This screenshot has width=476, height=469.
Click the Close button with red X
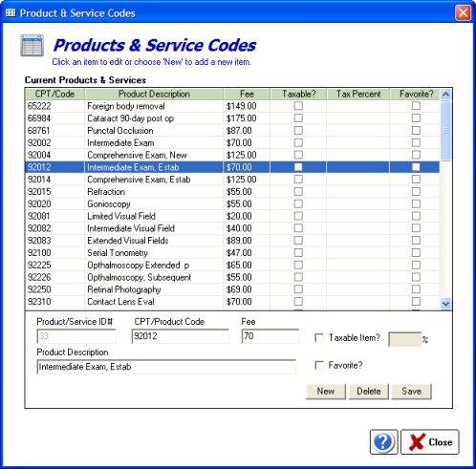(430, 441)
